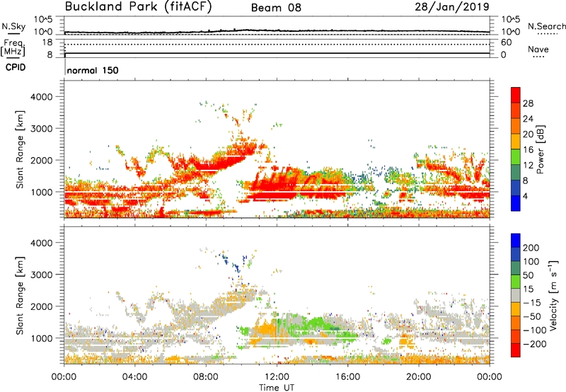Click the 'Freq. [MHz]' axis label
The width and height of the screenshot is (566, 392).
point(13,48)
